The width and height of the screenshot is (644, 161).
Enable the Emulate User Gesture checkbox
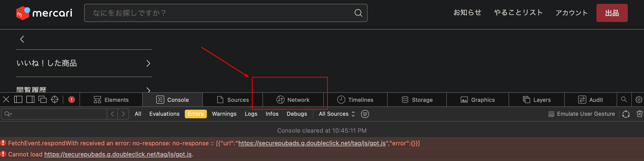click(x=551, y=114)
